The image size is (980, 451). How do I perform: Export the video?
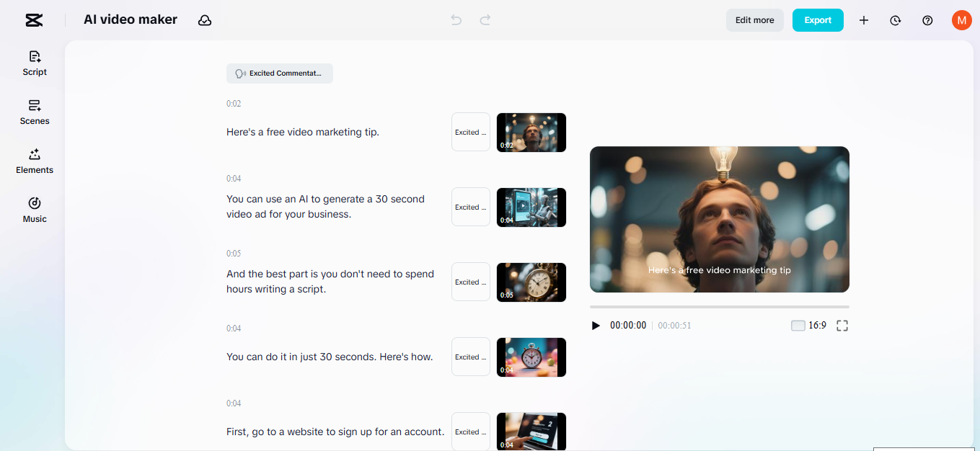[x=818, y=20]
